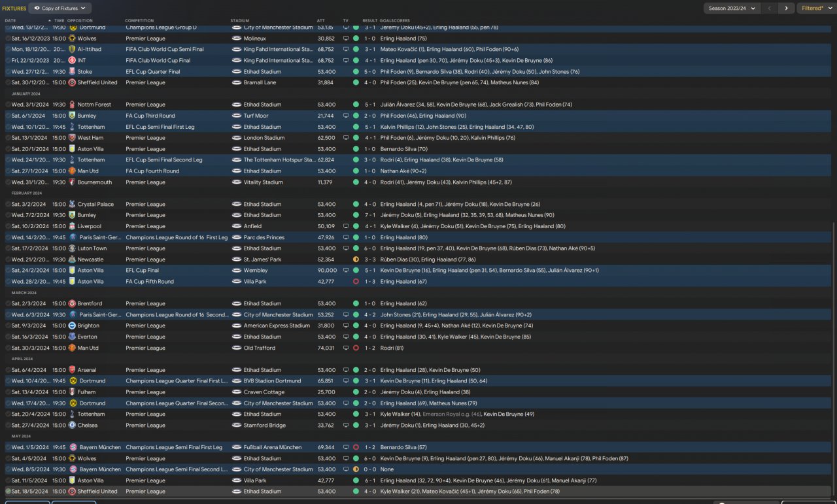This screenshot has width=837, height=504.
Task: Click the 'None' goalscorers entry
Action: tap(386, 469)
